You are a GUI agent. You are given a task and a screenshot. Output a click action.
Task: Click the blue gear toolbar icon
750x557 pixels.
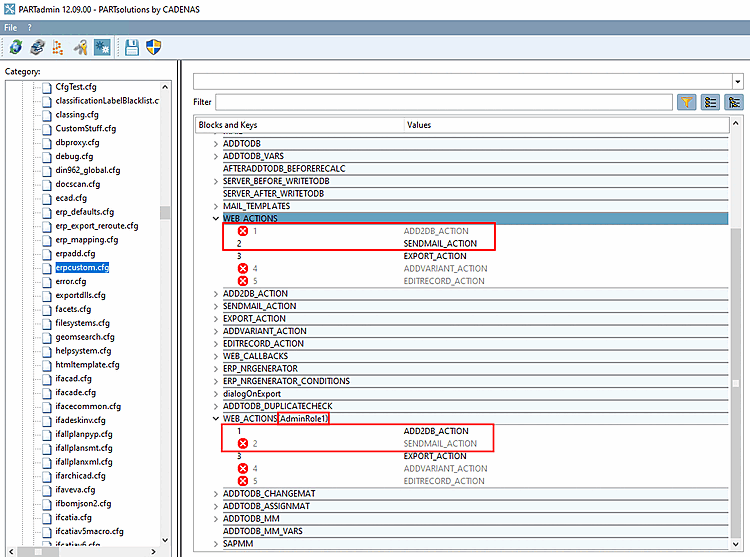102,47
